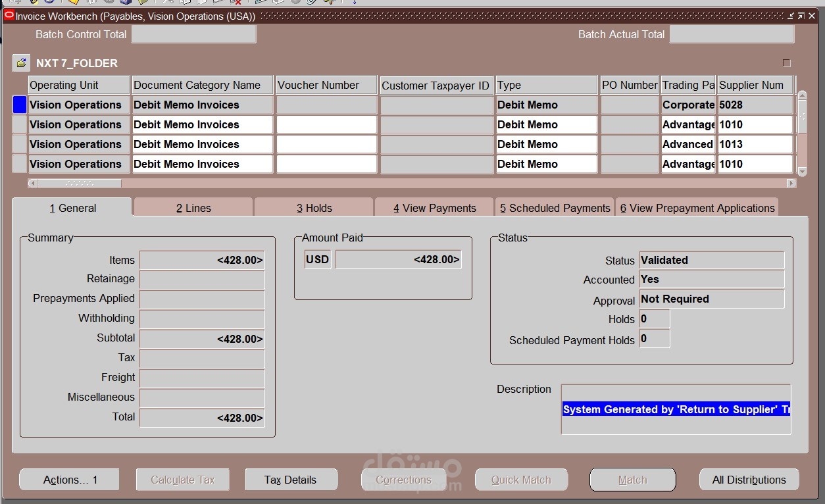Click the Oracle logo in the window title bar
Image resolution: width=825 pixels, height=504 pixels.
(9, 16)
